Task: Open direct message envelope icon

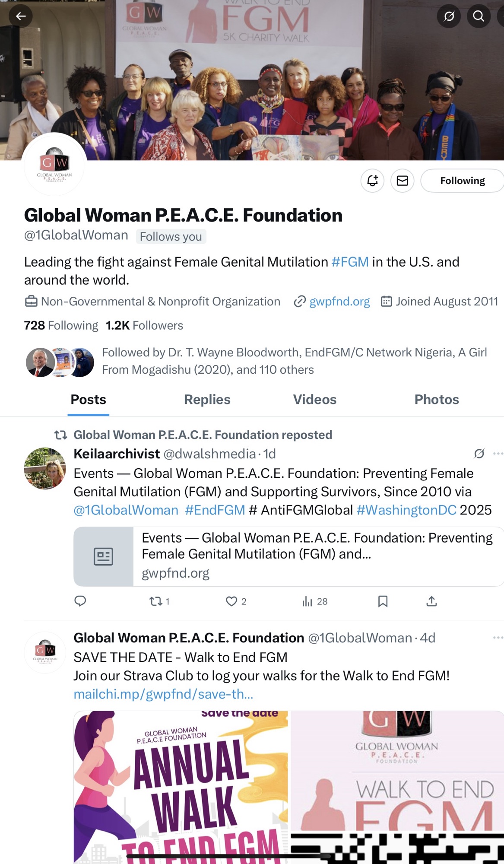Action: [x=402, y=181]
